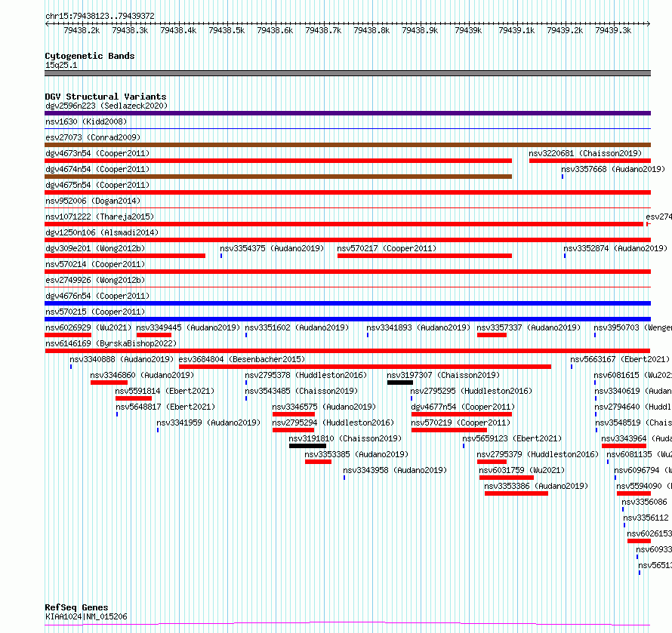Open nsv3349445 (Audano2019) variant label
This screenshot has height=633, width=672.
tap(188, 327)
